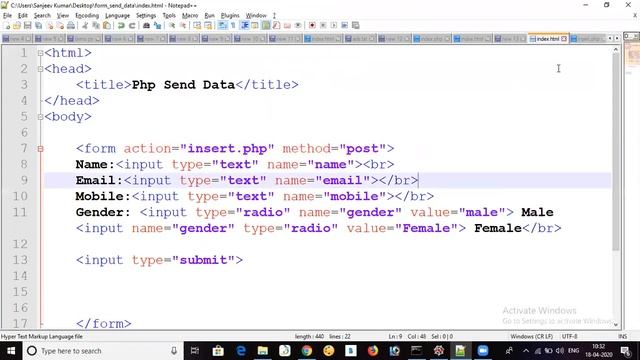Click line number 13 in the margin
Viewport: 640px width, 360px height.
[20, 260]
